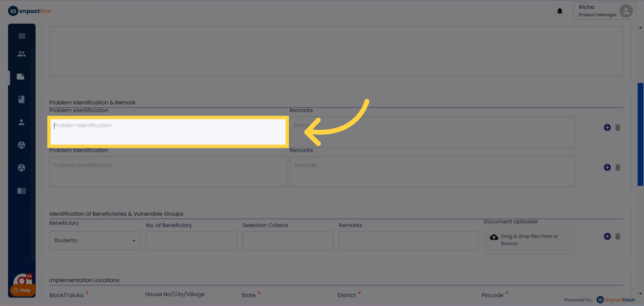The height and width of the screenshot is (306, 644).
Task: Open the hamburger menu in the sidebar
Action: click(x=22, y=36)
